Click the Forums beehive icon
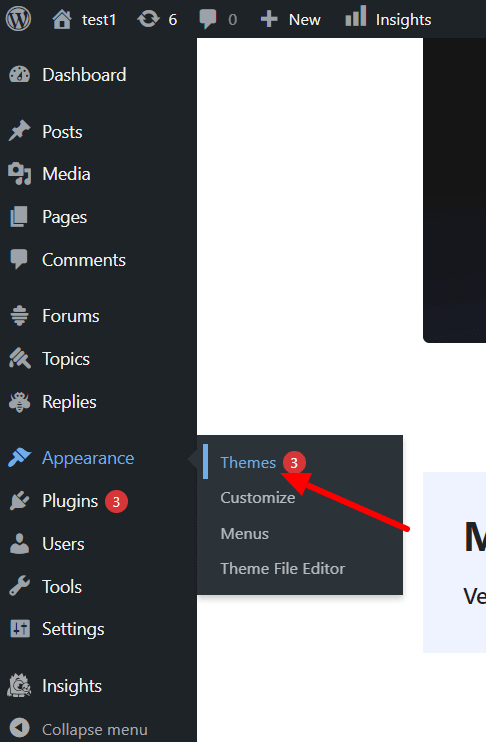The height and width of the screenshot is (742, 486). 19,316
